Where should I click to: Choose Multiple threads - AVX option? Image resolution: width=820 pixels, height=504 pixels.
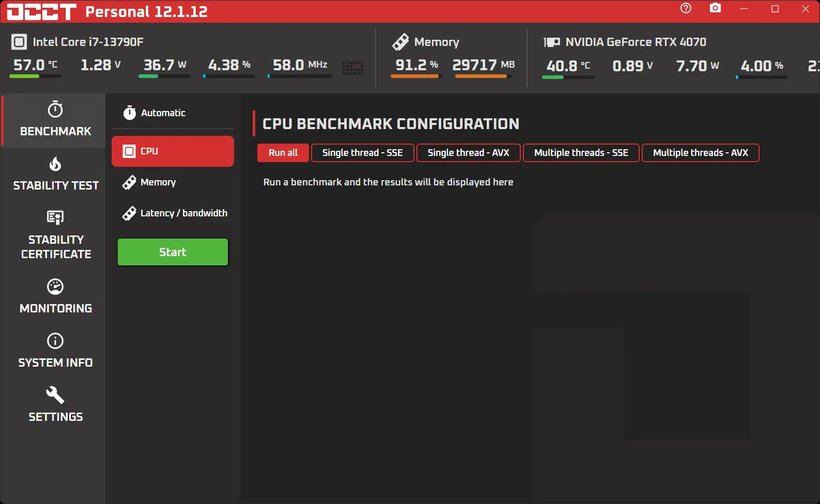[x=700, y=153]
